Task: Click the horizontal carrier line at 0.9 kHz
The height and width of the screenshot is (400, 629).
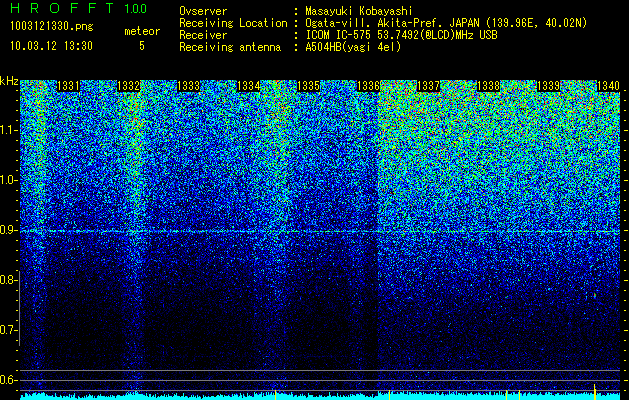Action: tap(320, 231)
